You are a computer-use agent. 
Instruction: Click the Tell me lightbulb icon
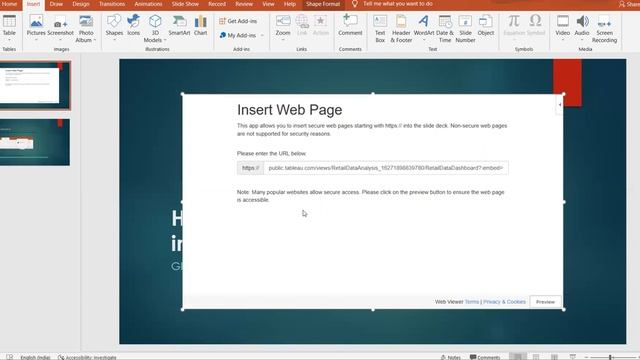pos(355,4)
